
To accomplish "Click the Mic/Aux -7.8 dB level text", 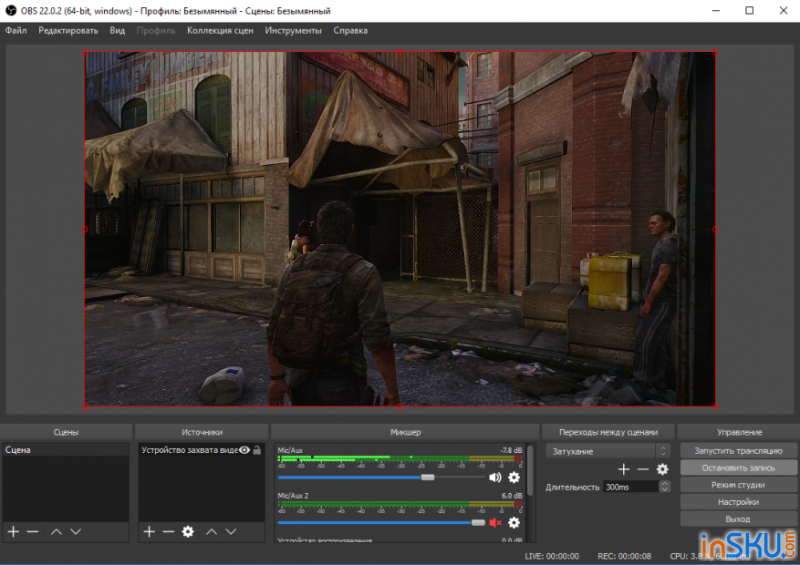I will click(x=511, y=450).
